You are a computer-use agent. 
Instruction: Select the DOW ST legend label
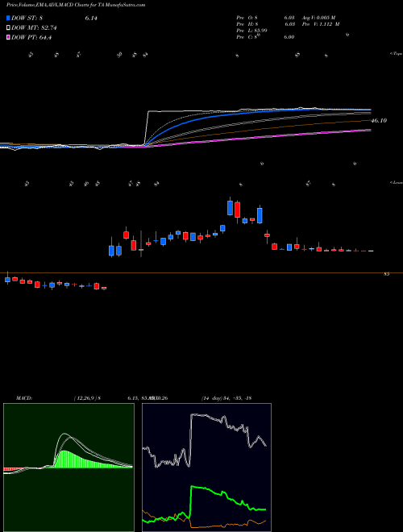click(x=28, y=18)
